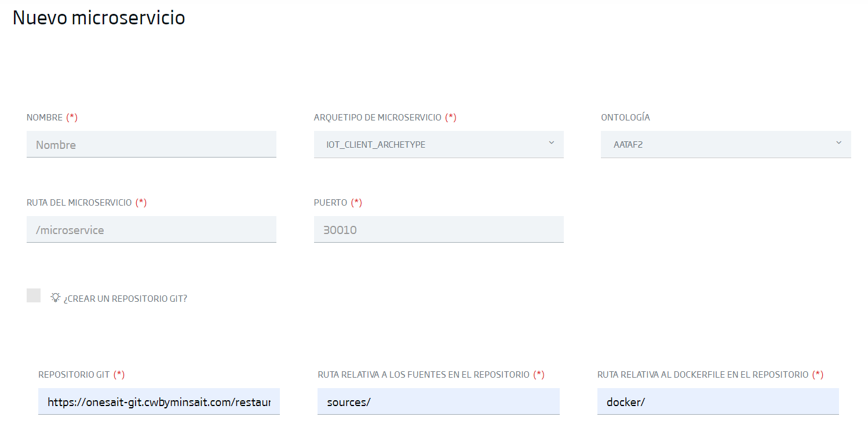Viewport: 868px width, 435px height.
Task: Click the PUERTO field showing 30010
Action: 439,229
